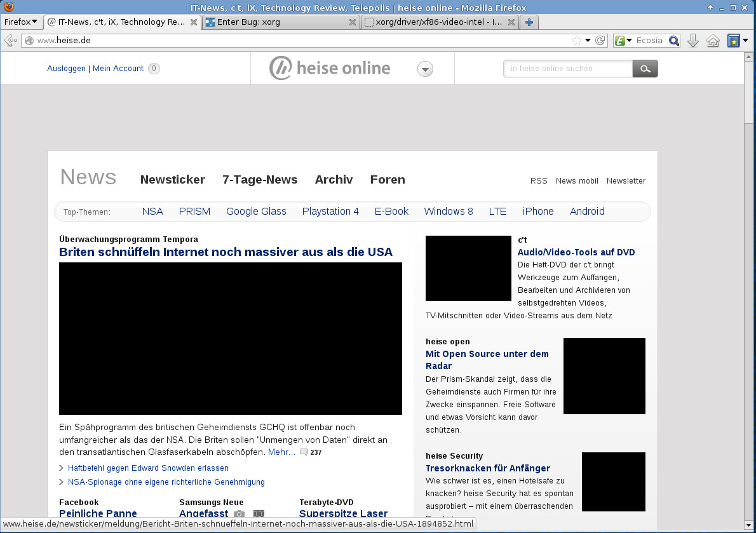Click the heise search magnifier button
The height and width of the screenshot is (533, 756).
pos(645,69)
